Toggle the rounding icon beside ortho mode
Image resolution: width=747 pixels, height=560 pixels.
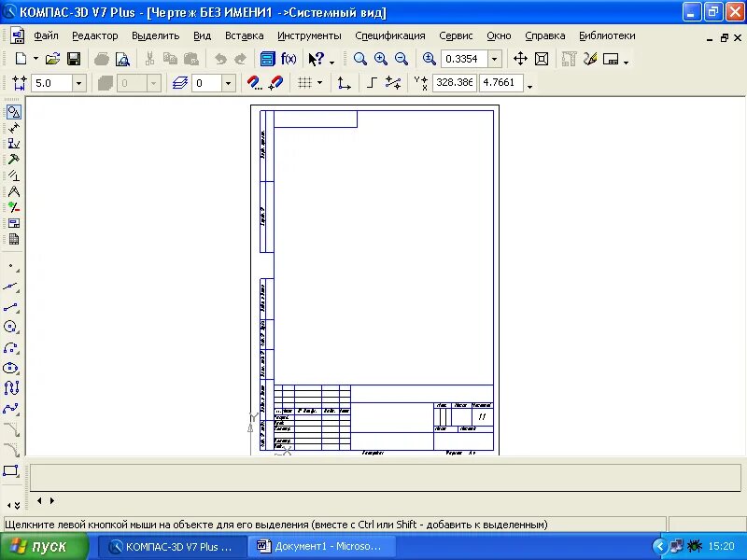coord(393,83)
